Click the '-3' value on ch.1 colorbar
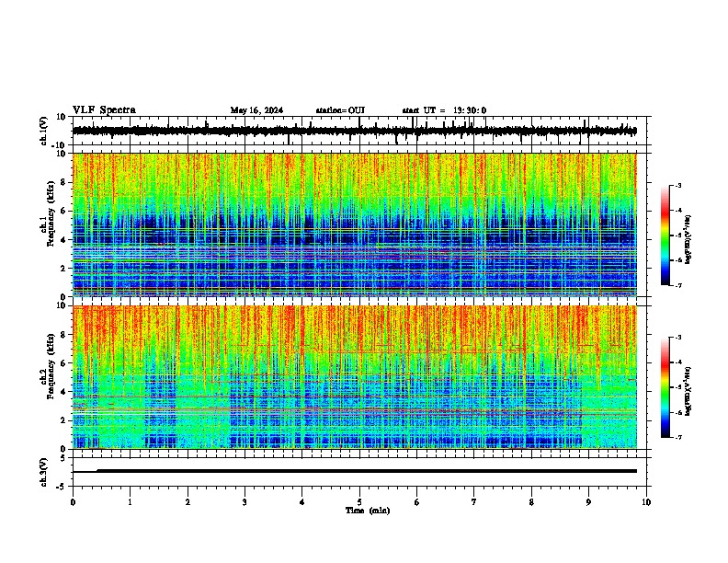 coord(678,185)
